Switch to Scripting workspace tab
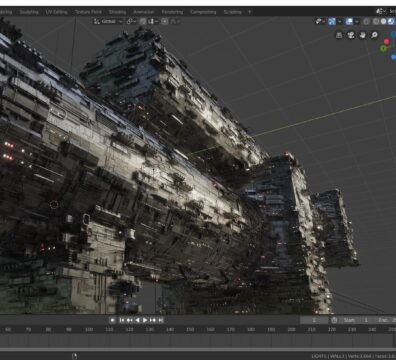396x360 pixels. pyautogui.click(x=232, y=12)
